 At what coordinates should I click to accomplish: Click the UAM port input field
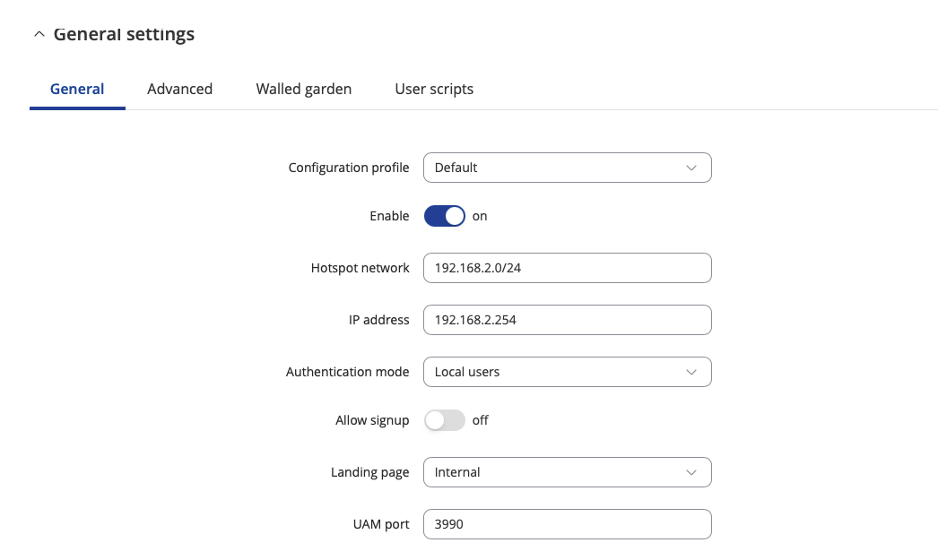click(x=567, y=524)
